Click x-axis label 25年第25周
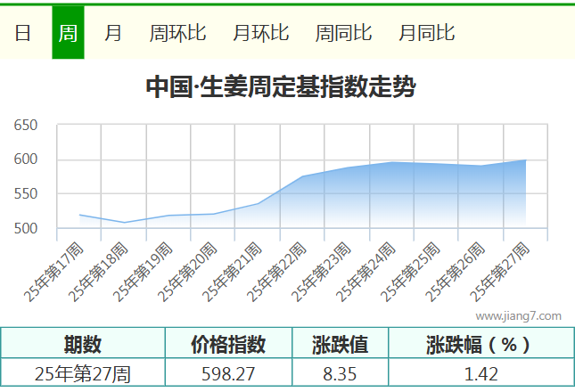The width and height of the screenshot is (575, 392). coord(410,272)
